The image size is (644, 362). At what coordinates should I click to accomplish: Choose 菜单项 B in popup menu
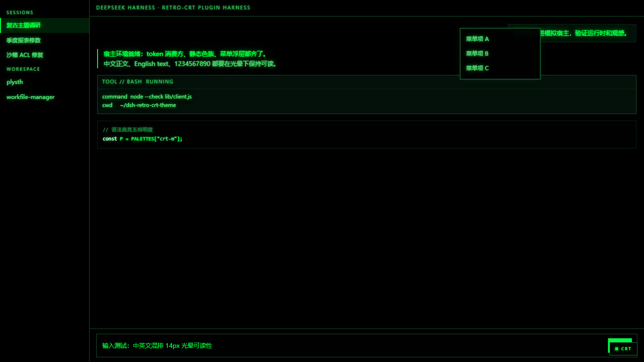pyautogui.click(x=500, y=54)
